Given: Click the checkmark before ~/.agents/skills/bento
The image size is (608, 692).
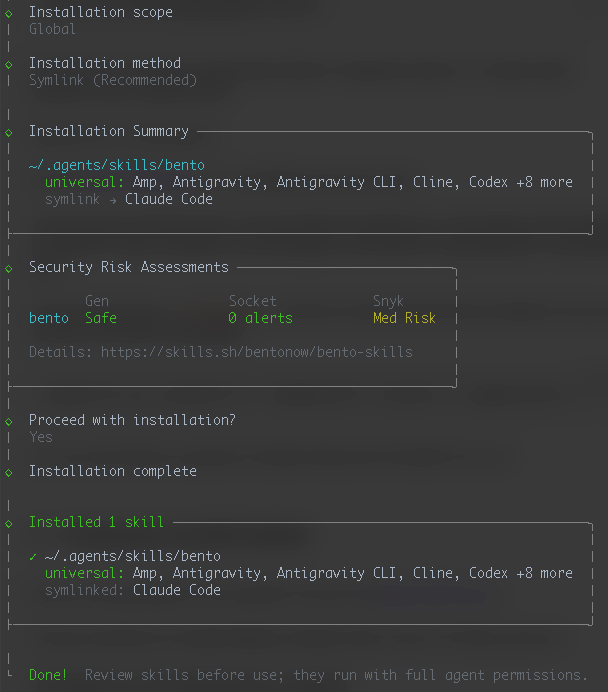Looking at the screenshot, I should (x=33, y=557).
